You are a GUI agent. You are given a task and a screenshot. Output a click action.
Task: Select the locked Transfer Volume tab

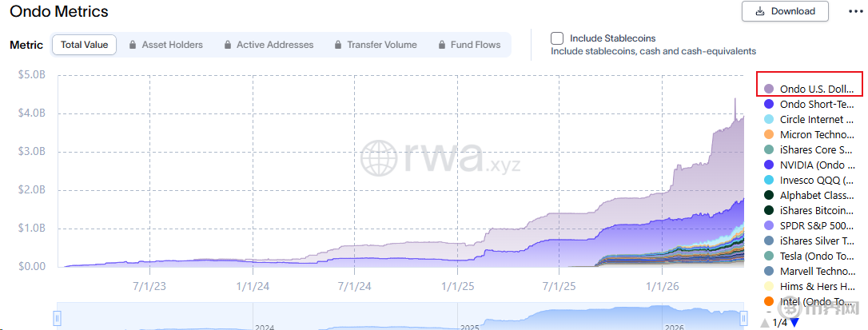[376, 45]
